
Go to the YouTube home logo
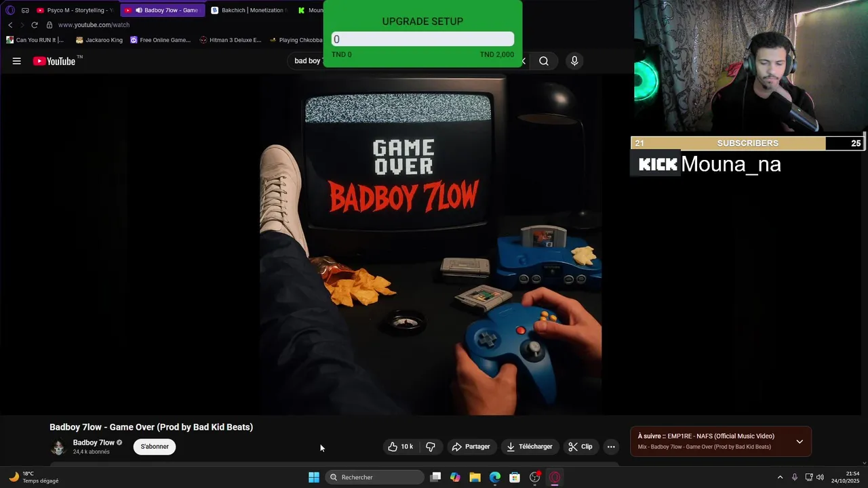(54, 61)
